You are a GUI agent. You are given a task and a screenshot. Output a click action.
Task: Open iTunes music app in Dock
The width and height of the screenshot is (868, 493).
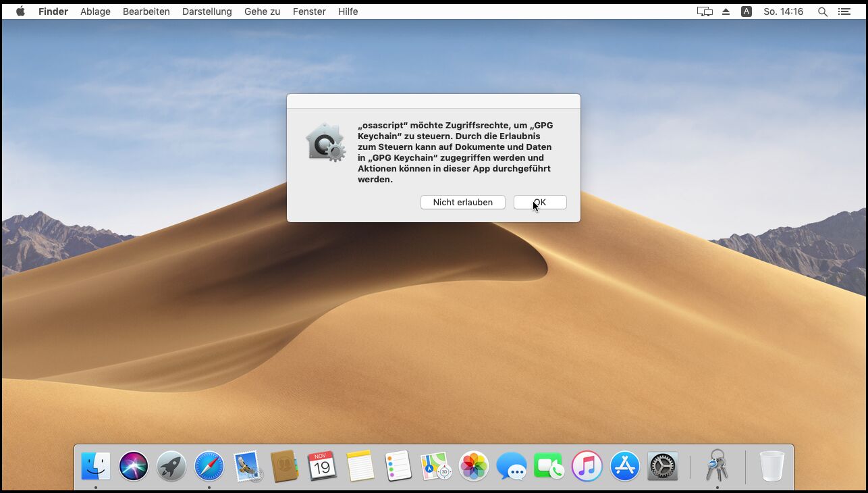(587, 466)
